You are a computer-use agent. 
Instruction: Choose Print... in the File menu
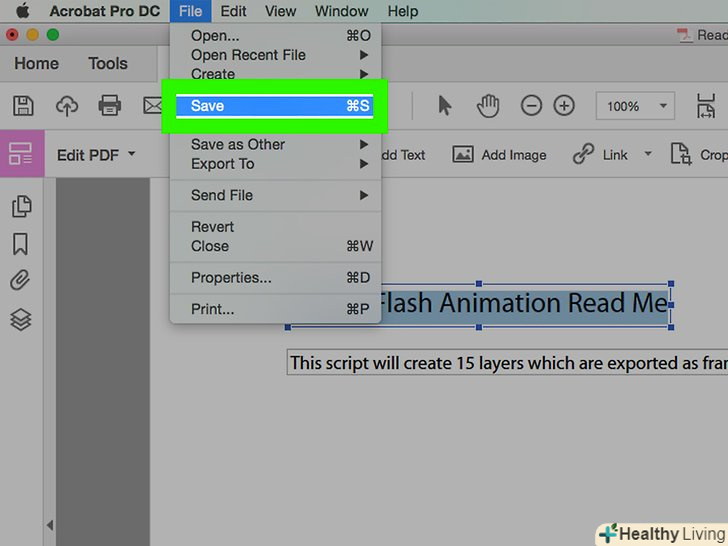tap(276, 309)
